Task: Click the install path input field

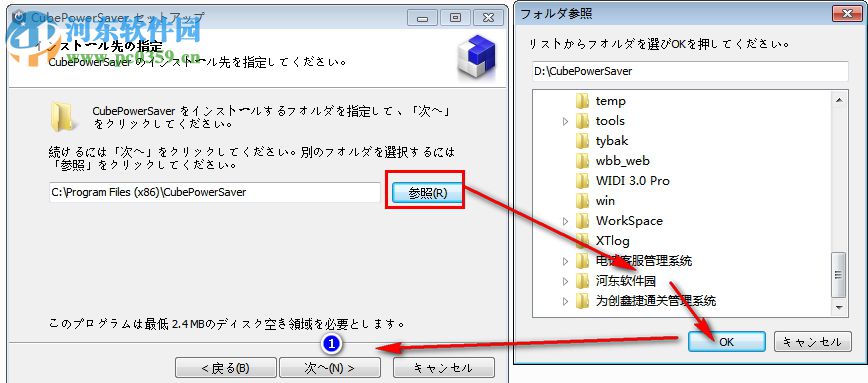Action: click(x=214, y=193)
